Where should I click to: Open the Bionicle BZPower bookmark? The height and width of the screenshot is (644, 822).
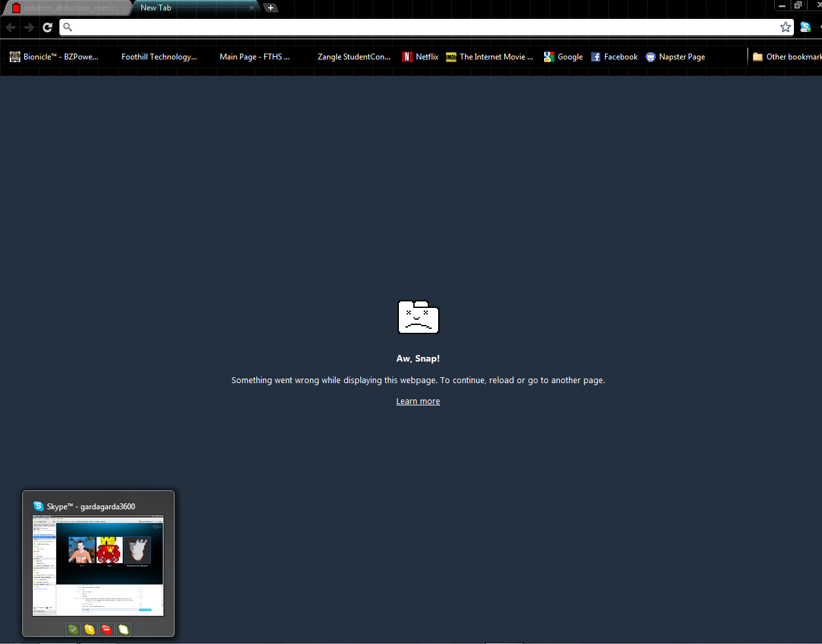click(54, 57)
